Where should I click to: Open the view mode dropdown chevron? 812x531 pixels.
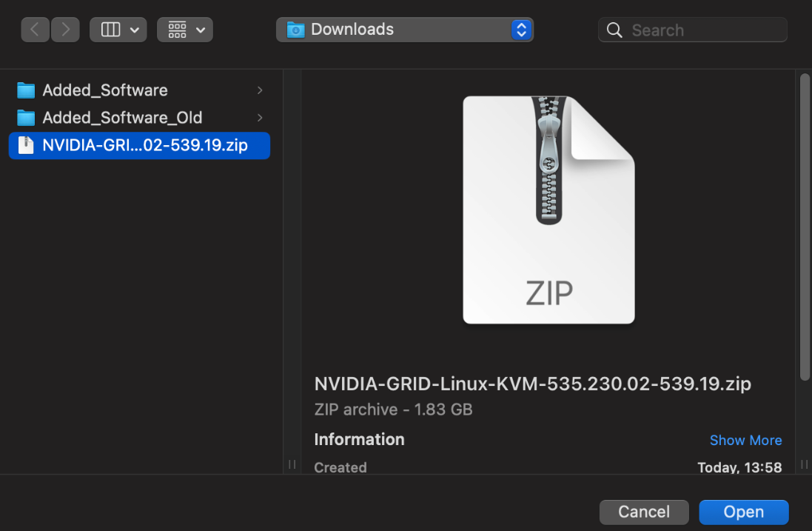point(134,30)
